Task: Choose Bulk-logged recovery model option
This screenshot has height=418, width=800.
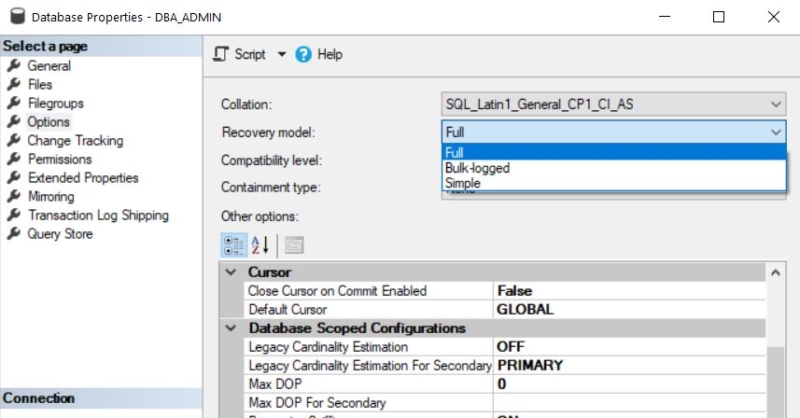Action: coord(614,168)
